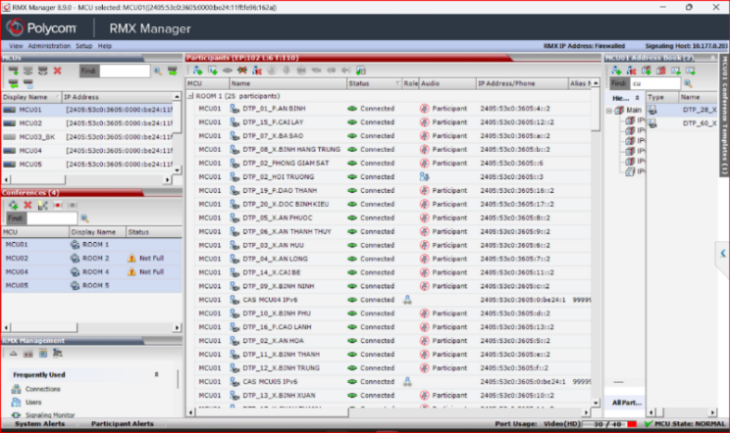The height and width of the screenshot is (433, 730).
Task: Click the CAS MCU04 IPv6 role icon
Action: tap(407, 300)
